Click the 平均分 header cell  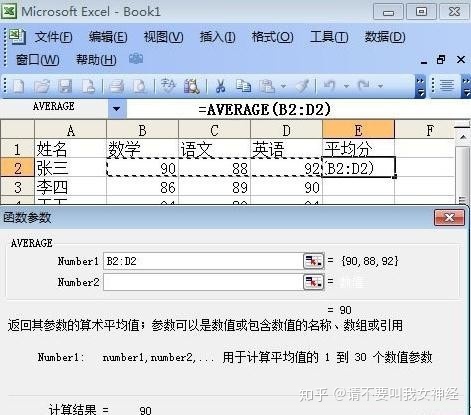coord(358,149)
